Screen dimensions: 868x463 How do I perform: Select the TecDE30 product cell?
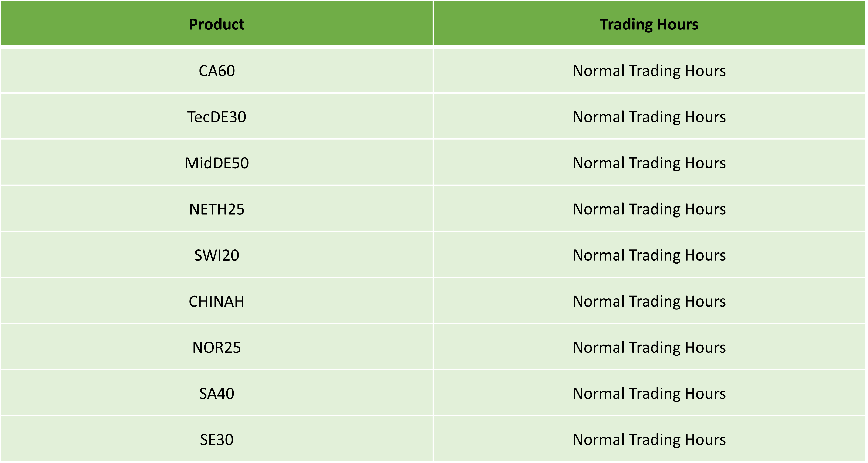click(x=217, y=117)
